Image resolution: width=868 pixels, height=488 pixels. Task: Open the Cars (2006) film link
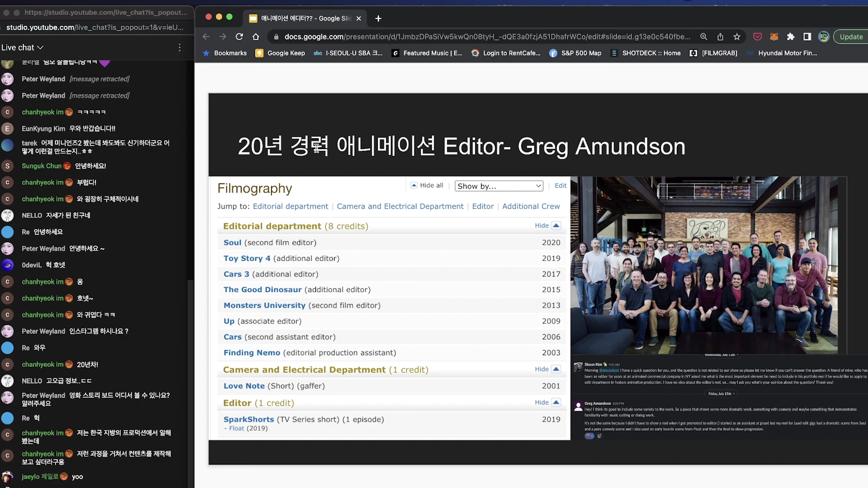point(232,337)
